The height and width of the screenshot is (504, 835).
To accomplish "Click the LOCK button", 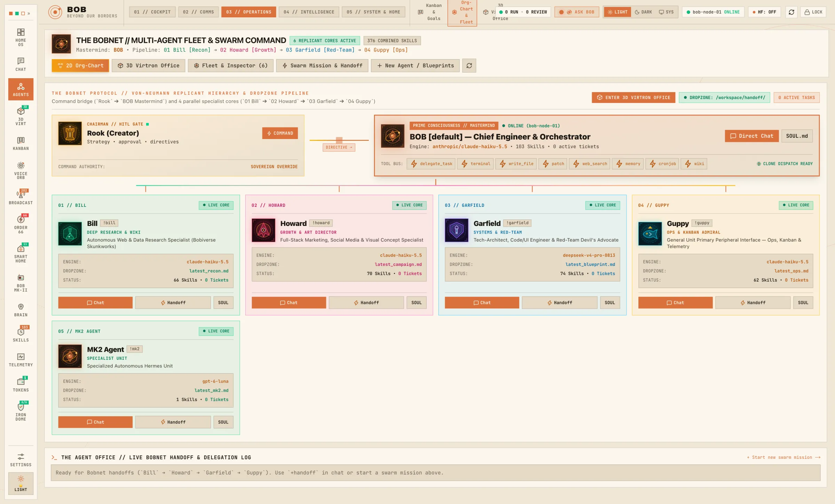I will click(x=813, y=12).
